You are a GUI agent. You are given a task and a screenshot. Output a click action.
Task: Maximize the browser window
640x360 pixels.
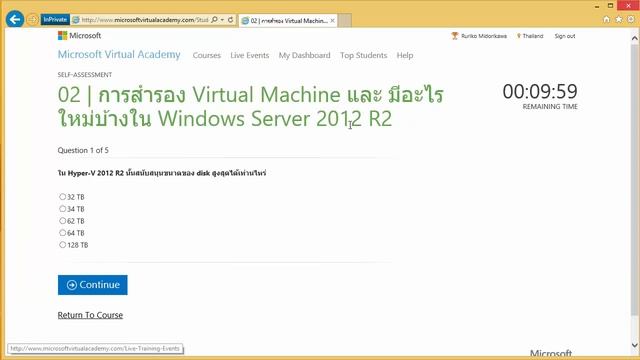pos(611,6)
